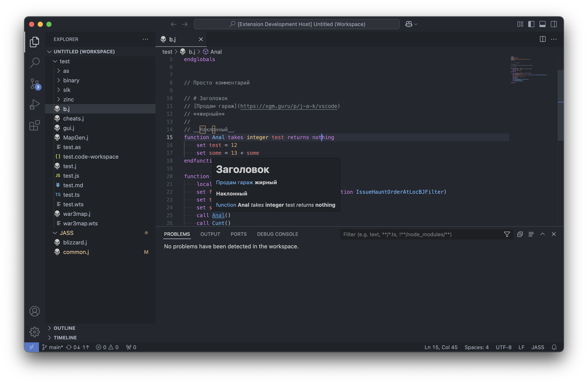This screenshot has height=384, width=588.
Task: Collapse the JASS folder
Action: 66,233
